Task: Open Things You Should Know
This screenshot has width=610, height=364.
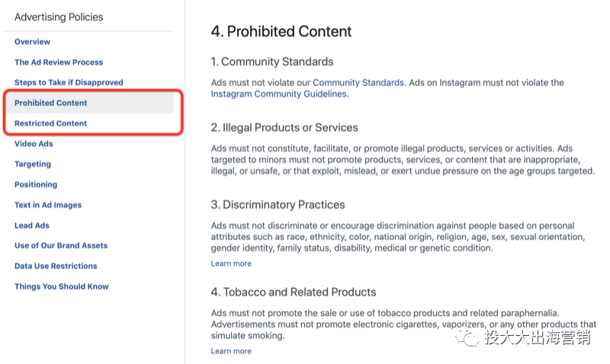Action: click(62, 286)
